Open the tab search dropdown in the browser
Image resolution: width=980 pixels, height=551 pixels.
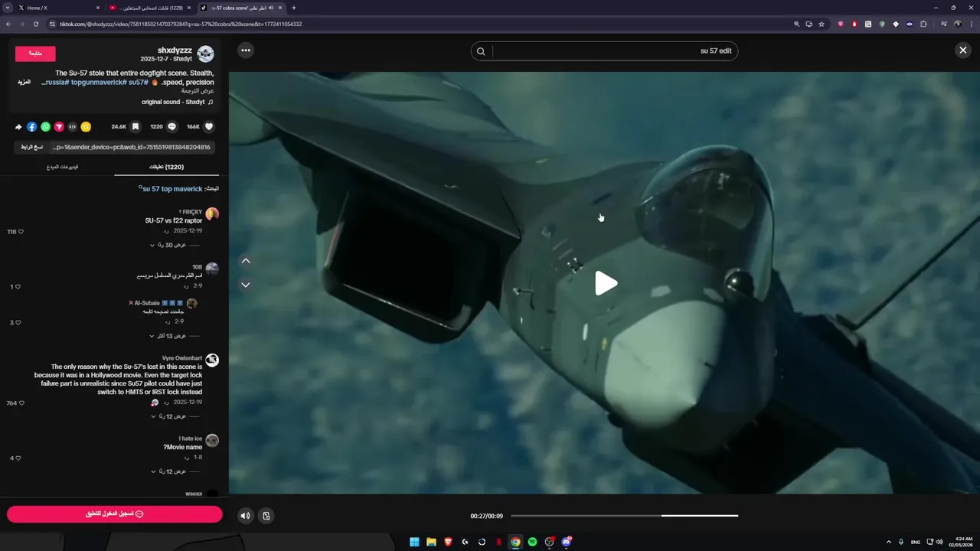click(7, 8)
